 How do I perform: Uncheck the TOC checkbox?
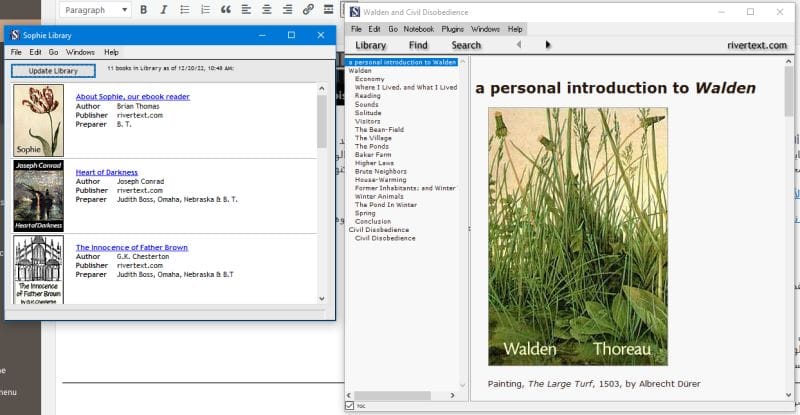tap(349, 406)
